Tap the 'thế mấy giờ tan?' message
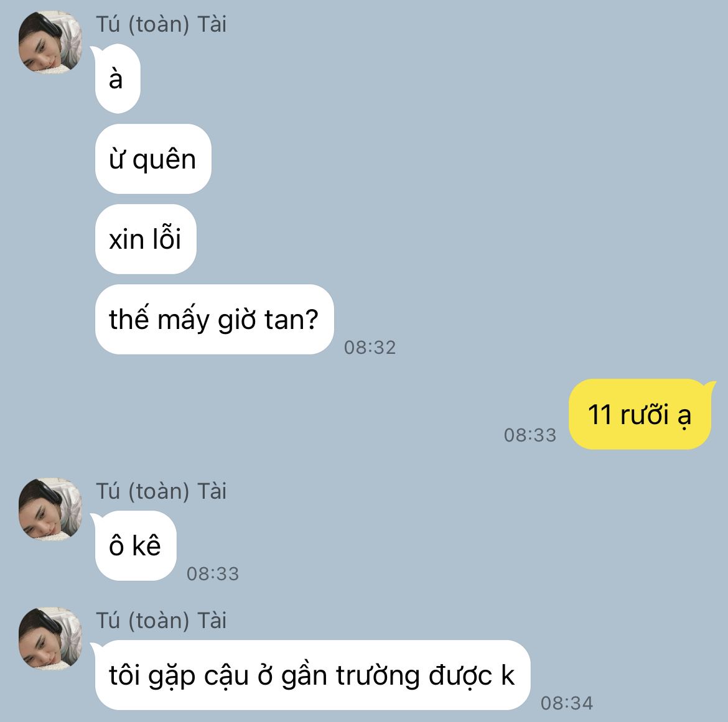The height and width of the screenshot is (722, 728). [x=215, y=319]
